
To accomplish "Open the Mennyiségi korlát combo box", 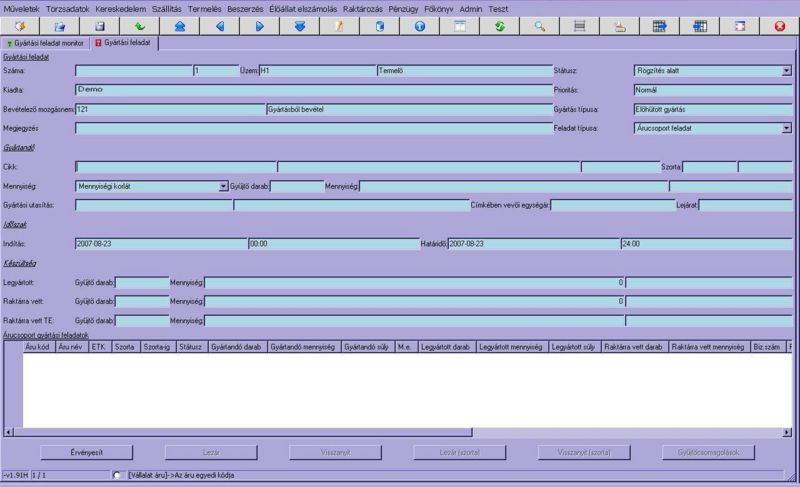I will 222,186.
